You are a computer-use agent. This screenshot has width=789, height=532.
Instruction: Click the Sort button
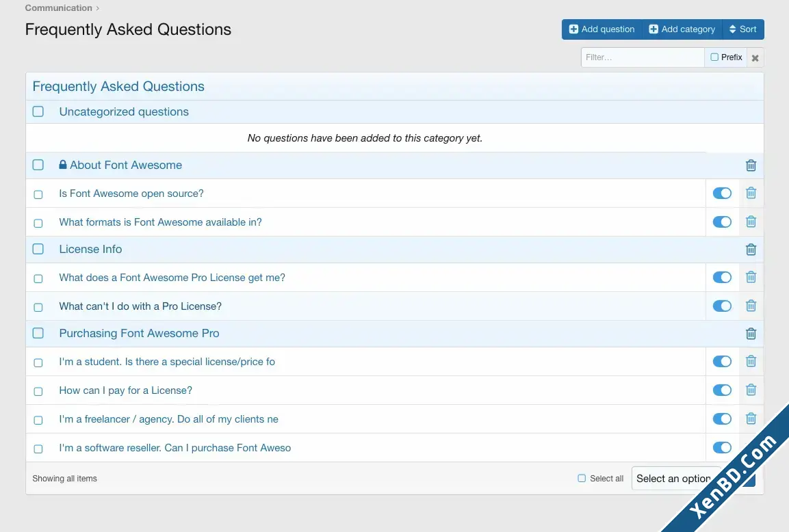[743, 29]
